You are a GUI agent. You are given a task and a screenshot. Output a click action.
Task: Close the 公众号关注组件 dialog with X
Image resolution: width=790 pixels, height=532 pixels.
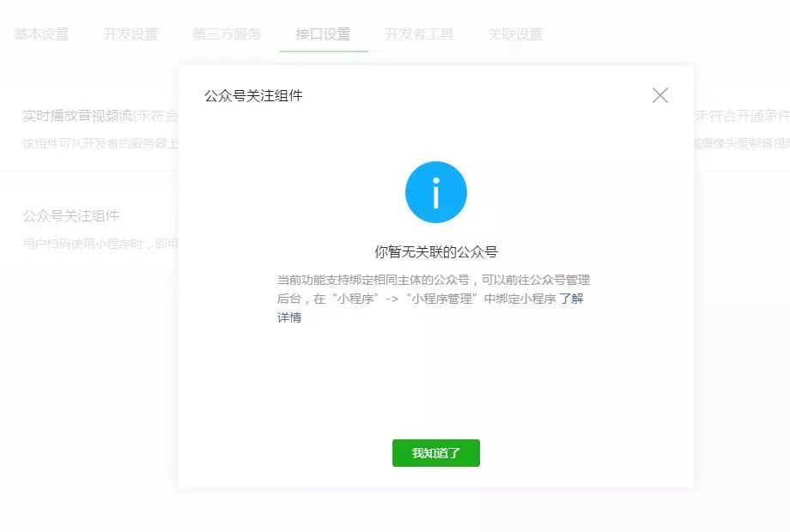coord(660,95)
